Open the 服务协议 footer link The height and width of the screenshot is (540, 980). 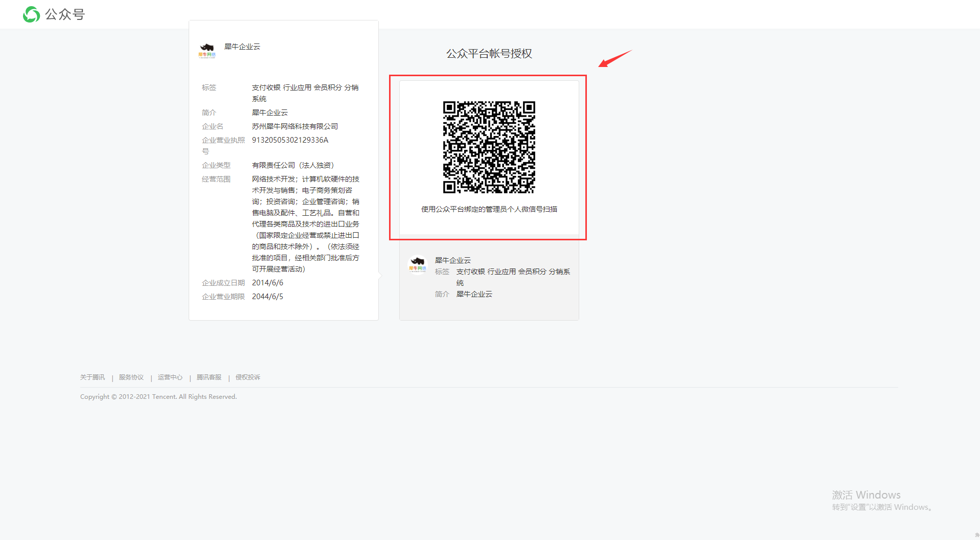tap(131, 377)
